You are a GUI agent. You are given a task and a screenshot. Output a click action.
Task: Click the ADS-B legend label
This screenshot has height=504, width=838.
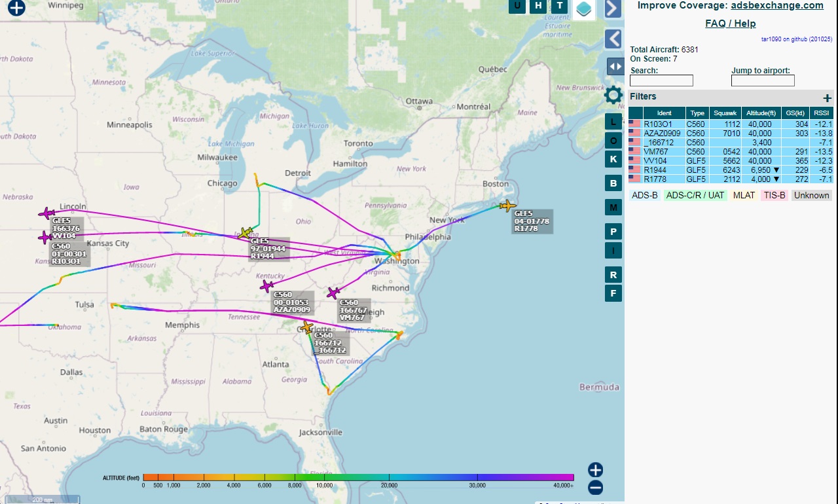click(645, 195)
